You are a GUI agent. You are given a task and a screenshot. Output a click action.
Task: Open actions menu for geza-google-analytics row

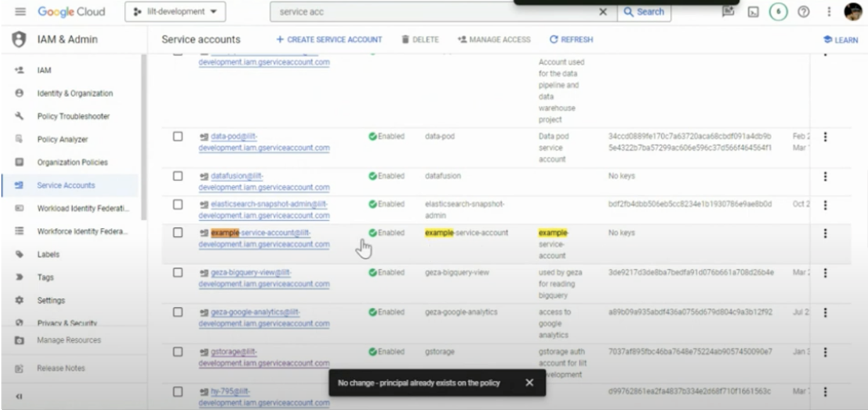[x=826, y=312]
